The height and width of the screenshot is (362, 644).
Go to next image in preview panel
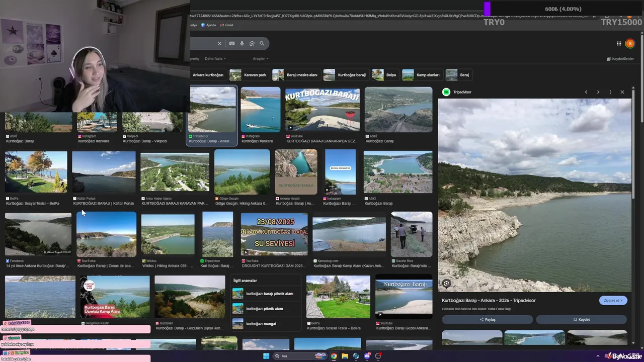pyautogui.click(x=598, y=92)
